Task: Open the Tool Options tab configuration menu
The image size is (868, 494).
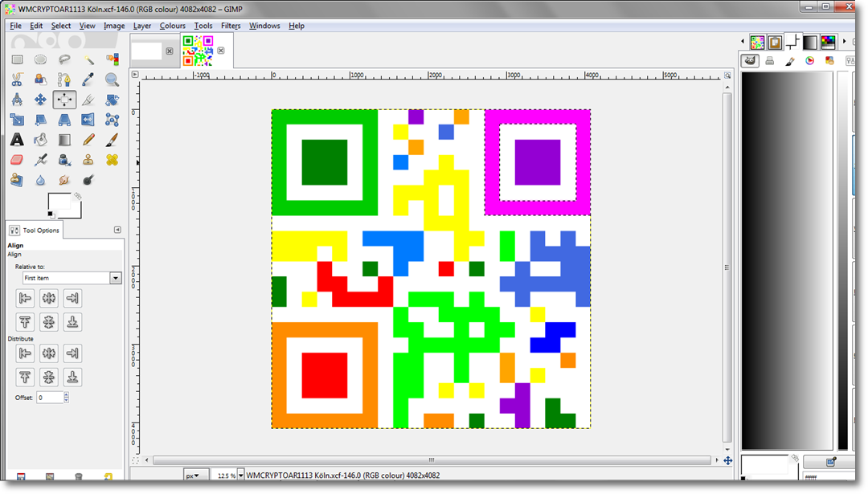Action: click(x=117, y=230)
